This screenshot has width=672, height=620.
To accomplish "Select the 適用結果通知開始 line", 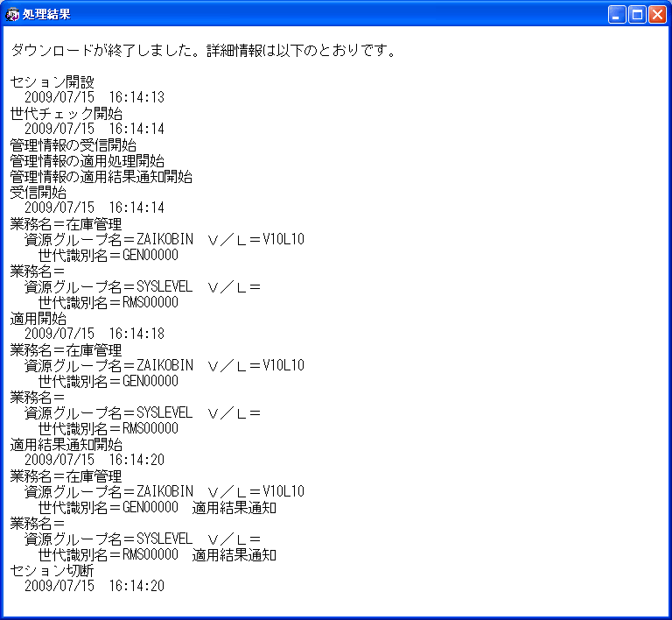I will click(x=66, y=445).
